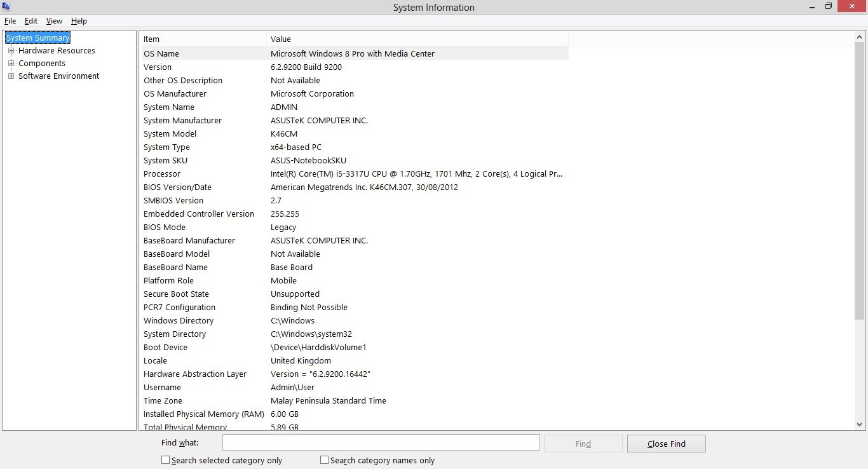Click the value 'Malay Peninsula Standard Time'
The height and width of the screenshot is (469, 868).
[329, 401]
